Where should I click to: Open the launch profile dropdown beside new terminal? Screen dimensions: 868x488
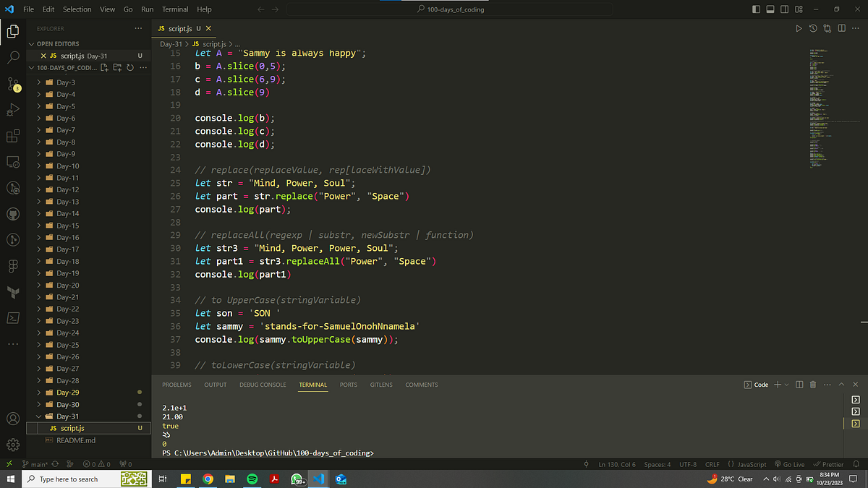click(787, 385)
